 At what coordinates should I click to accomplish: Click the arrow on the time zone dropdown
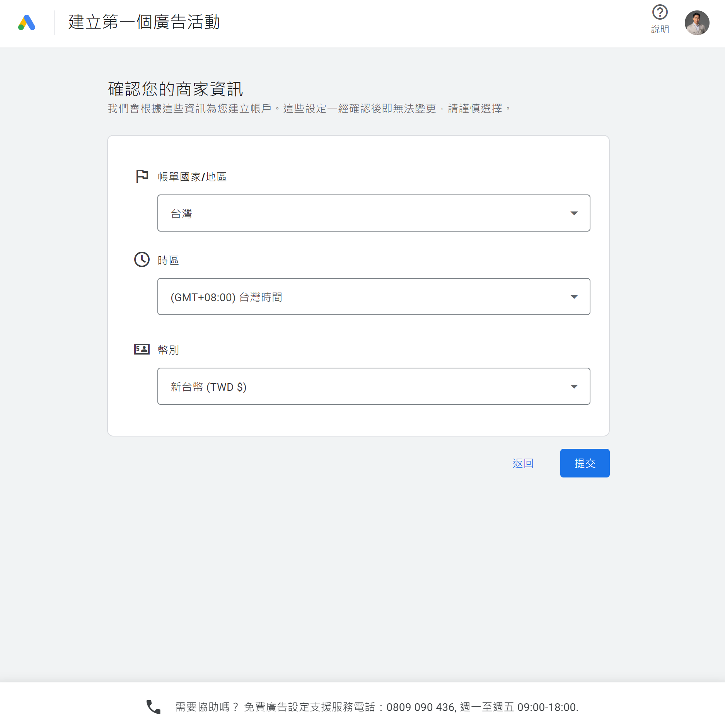tap(574, 297)
